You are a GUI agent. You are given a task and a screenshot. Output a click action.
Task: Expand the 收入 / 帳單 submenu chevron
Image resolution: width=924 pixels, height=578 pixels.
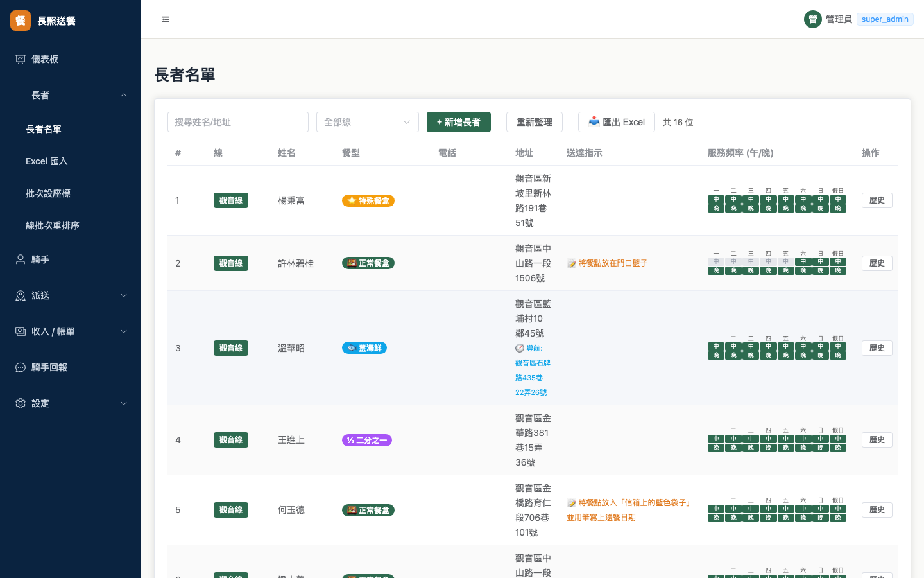(x=124, y=331)
